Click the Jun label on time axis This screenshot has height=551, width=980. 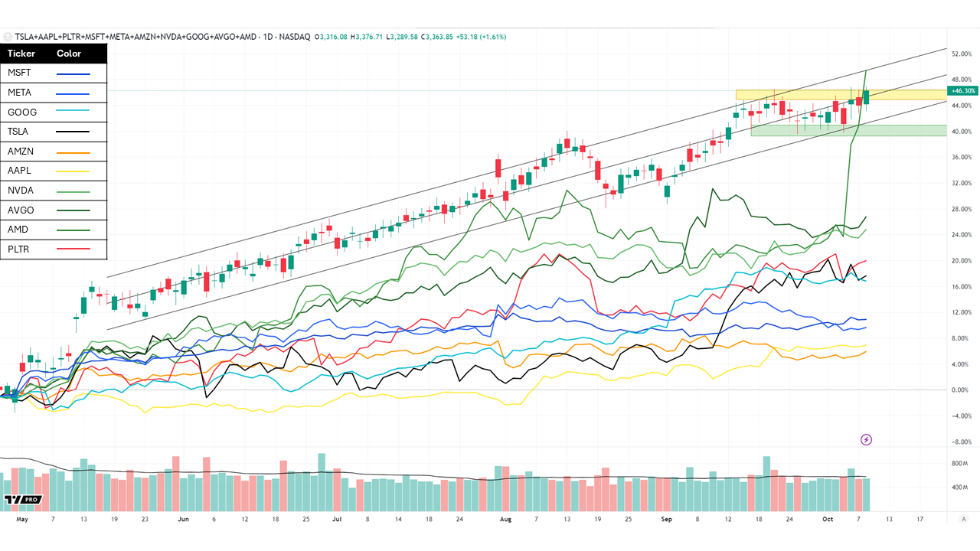pyautogui.click(x=183, y=519)
